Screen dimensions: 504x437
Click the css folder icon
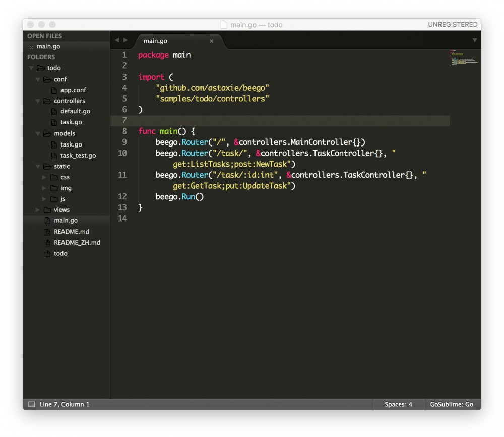(54, 177)
